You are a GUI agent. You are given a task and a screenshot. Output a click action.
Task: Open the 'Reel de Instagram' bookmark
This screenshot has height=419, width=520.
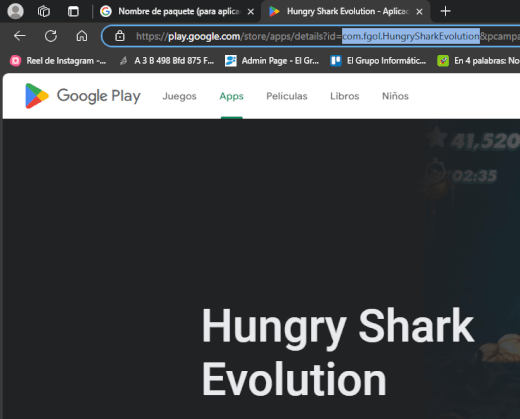click(x=58, y=61)
